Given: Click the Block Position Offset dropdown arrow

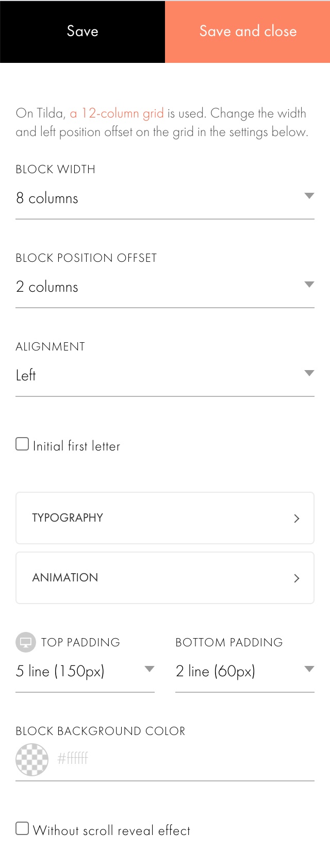Looking at the screenshot, I should 309,285.
